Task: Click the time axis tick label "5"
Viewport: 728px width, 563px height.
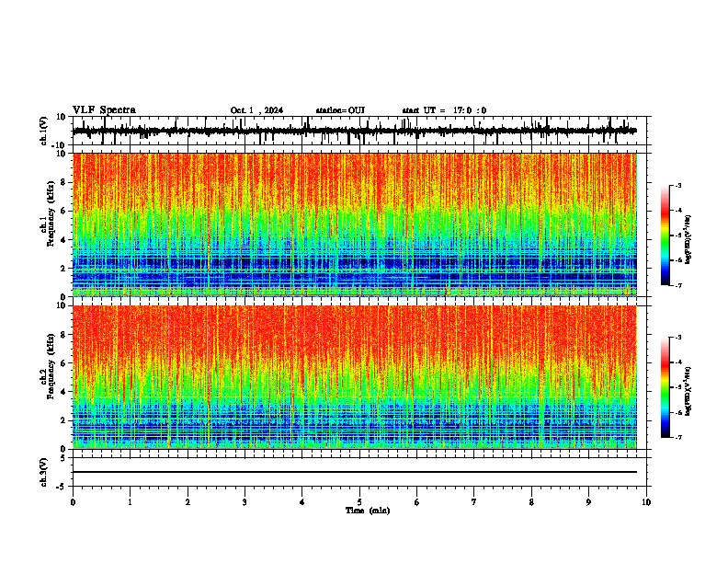Action: [359, 502]
